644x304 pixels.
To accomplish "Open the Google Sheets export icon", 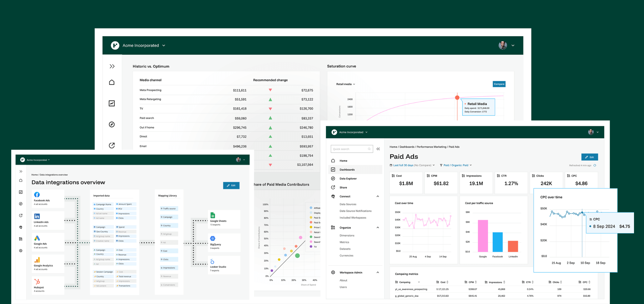I will tap(213, 215).
